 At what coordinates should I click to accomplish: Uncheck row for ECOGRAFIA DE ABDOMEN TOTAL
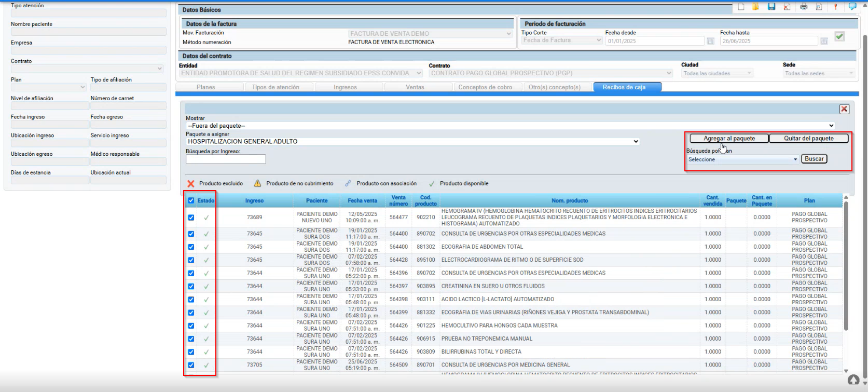pos(191,247)
